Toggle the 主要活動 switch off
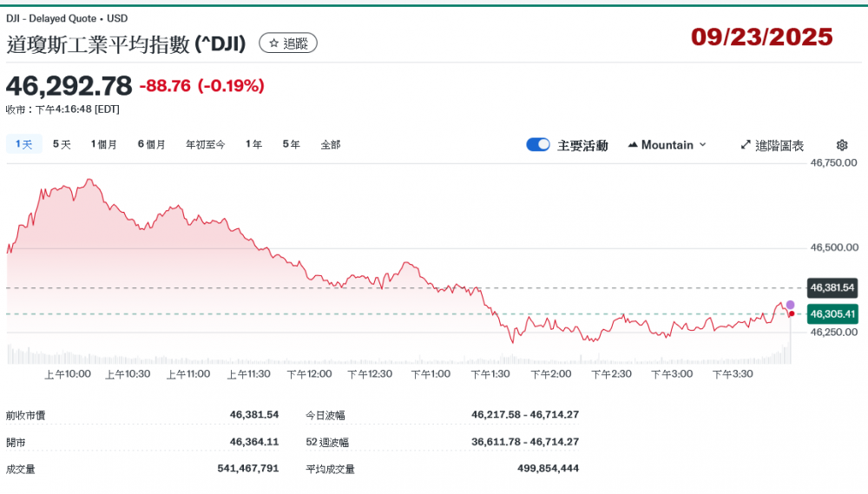The width and height of the screenshot is (868, 494). pyautogui.click(x=537, y=145)
